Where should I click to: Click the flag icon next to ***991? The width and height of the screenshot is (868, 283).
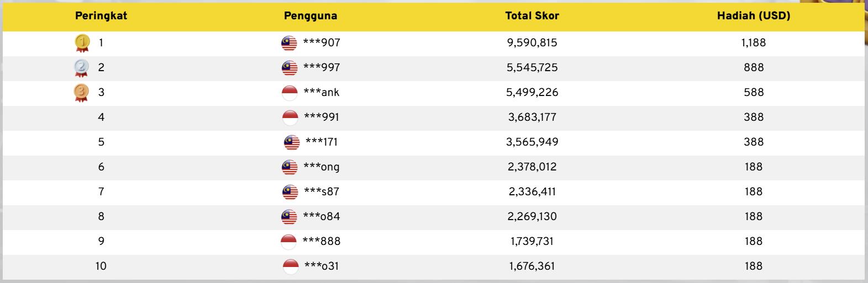click(x=290, y=118)
